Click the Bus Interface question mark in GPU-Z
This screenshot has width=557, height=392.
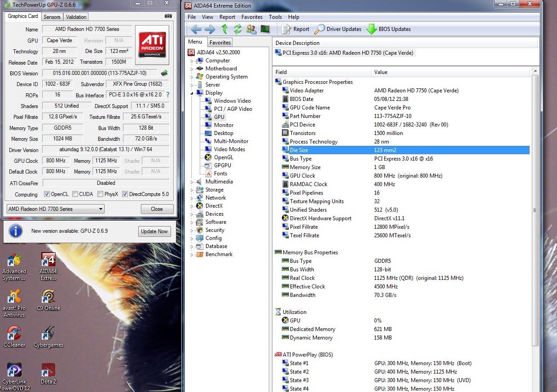pos(168,95)
